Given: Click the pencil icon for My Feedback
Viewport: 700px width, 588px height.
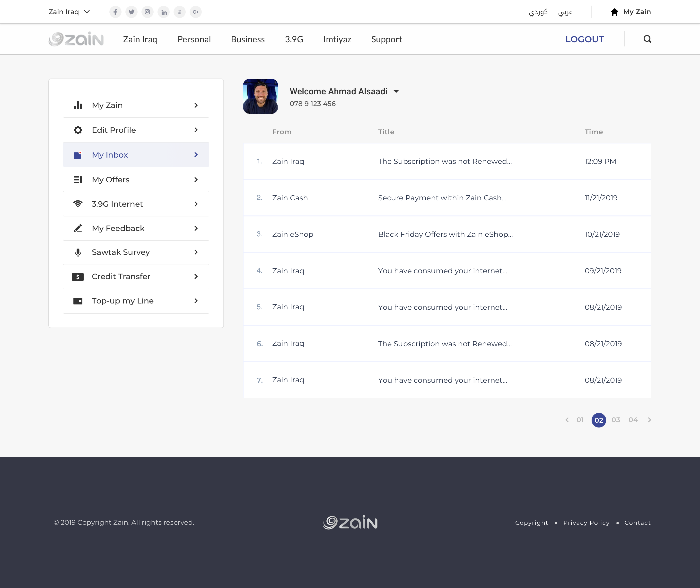Looking at the screenshot, I should 78,228.
